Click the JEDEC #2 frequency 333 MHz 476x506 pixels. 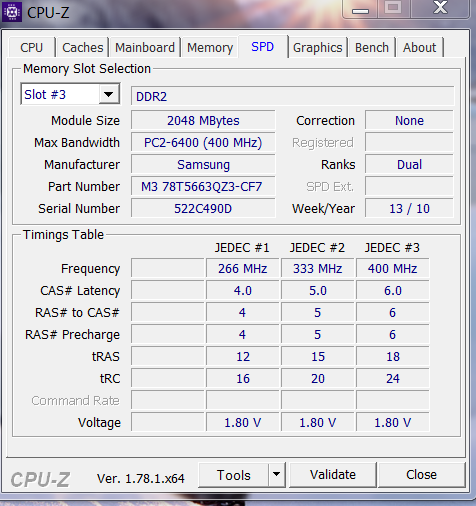[x=318, y=268]
